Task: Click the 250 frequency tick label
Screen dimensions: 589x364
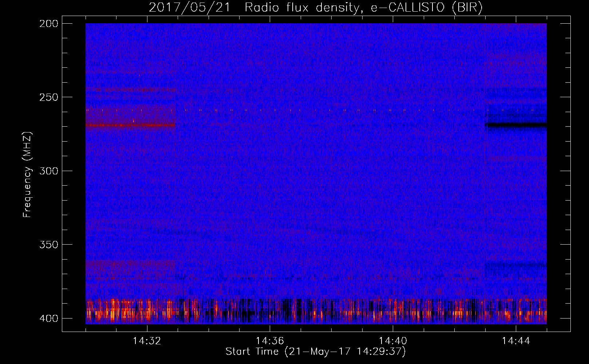Action: [48, 97]
